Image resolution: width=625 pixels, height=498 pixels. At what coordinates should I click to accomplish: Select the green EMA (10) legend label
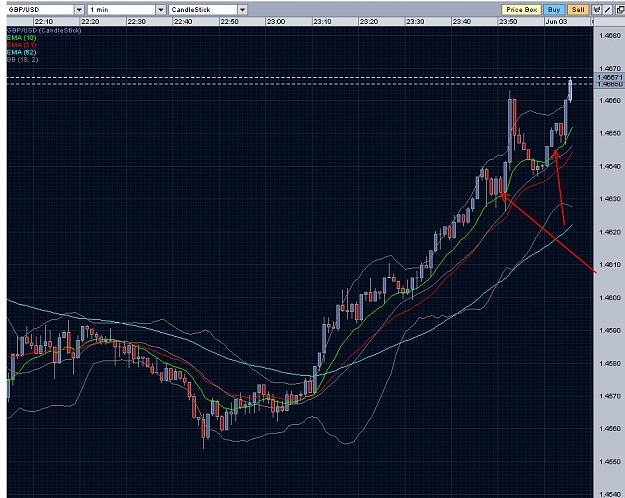(x=22, y=37)
